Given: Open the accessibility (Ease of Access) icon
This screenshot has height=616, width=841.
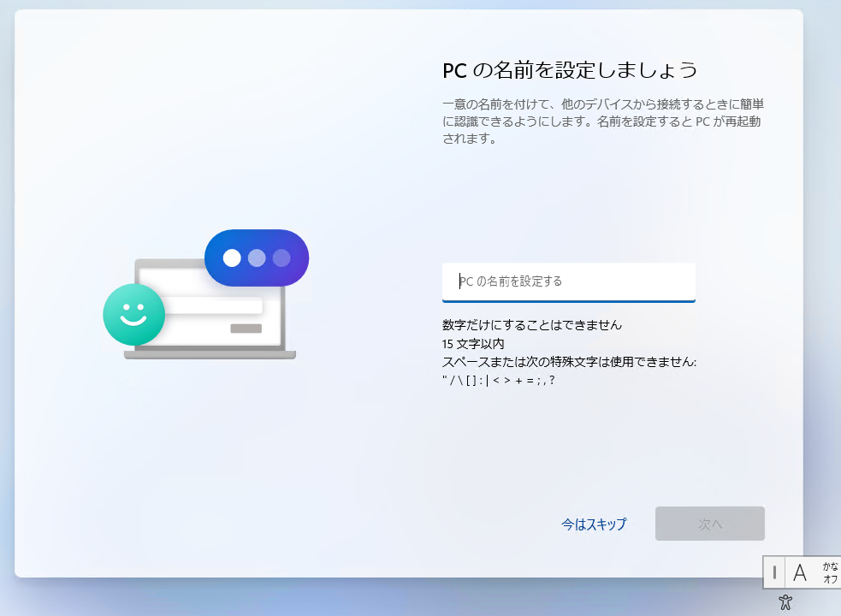Looking at the screenshot, I should (x=784, y=603).
